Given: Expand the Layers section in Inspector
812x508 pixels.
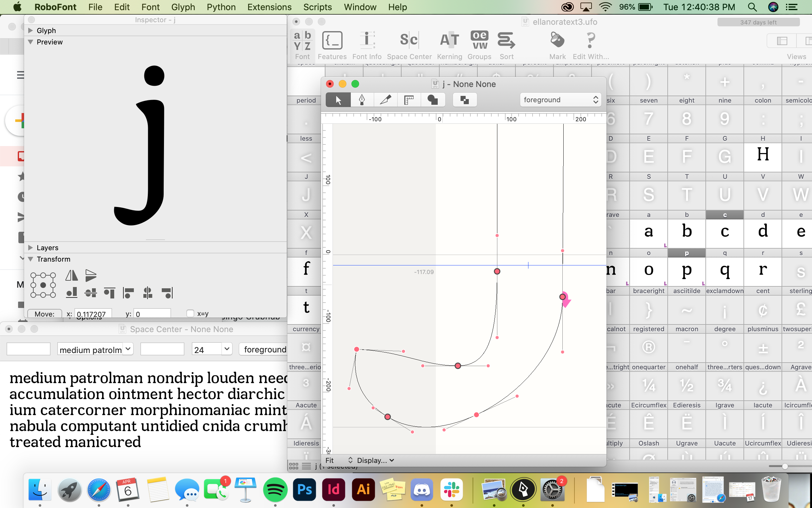Looking at the screenshot, I should (30, 248).
